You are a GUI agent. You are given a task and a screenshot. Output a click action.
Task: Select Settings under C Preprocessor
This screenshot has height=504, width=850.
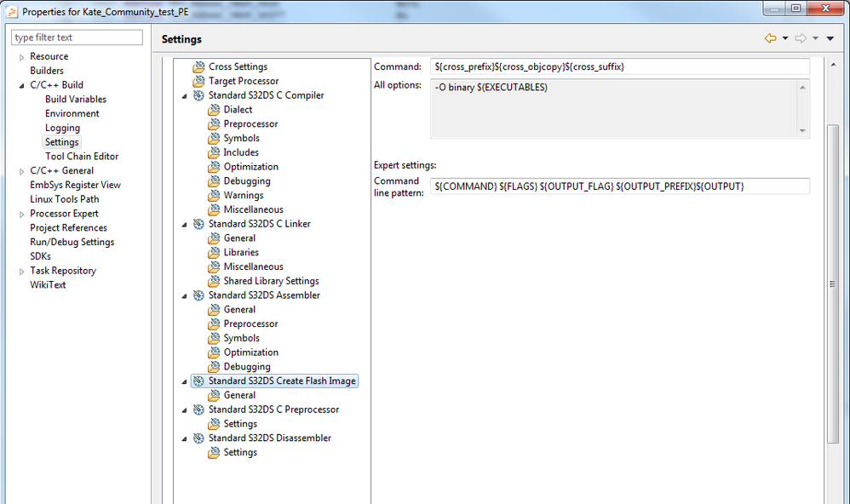point(240,424)
